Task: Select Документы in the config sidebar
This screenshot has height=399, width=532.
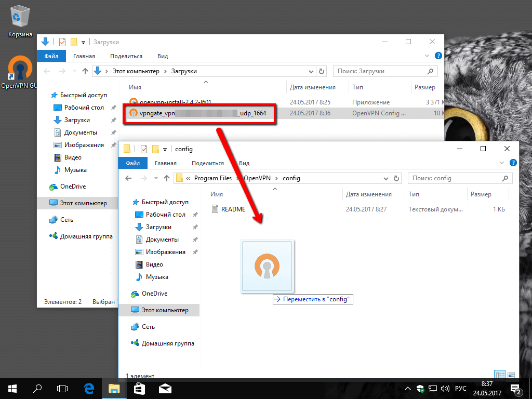Action: click(162, 240)
